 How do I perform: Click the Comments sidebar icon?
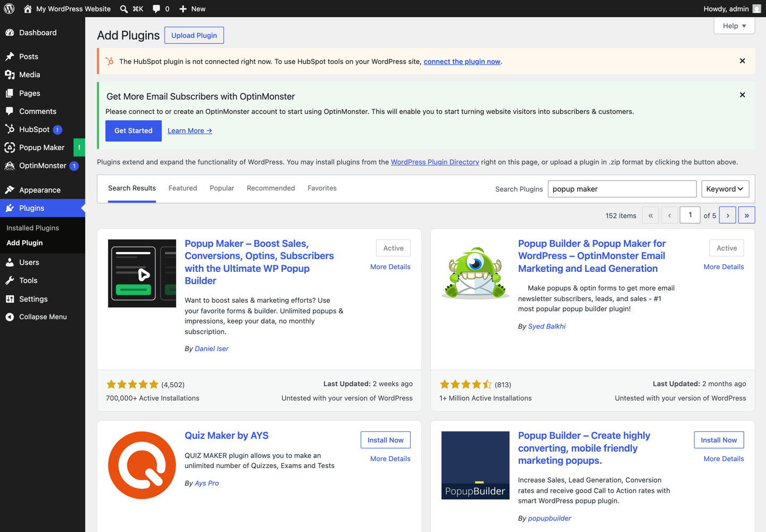click(10, 111)
